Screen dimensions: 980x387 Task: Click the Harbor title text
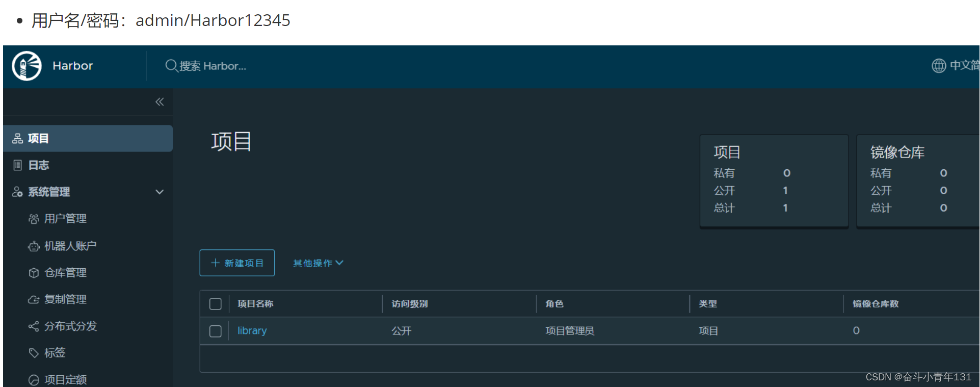tap(73, 66)
